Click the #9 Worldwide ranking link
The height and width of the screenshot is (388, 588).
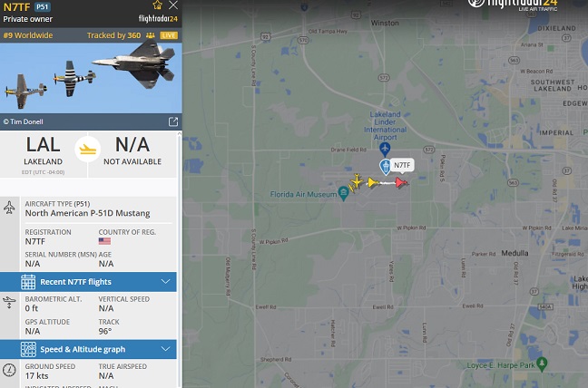pos(28,35)
